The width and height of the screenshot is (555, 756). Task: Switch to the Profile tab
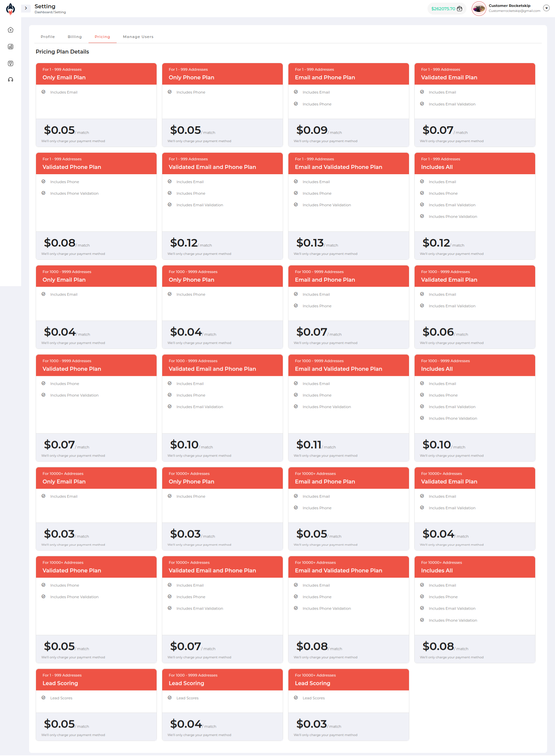(48, 37)
